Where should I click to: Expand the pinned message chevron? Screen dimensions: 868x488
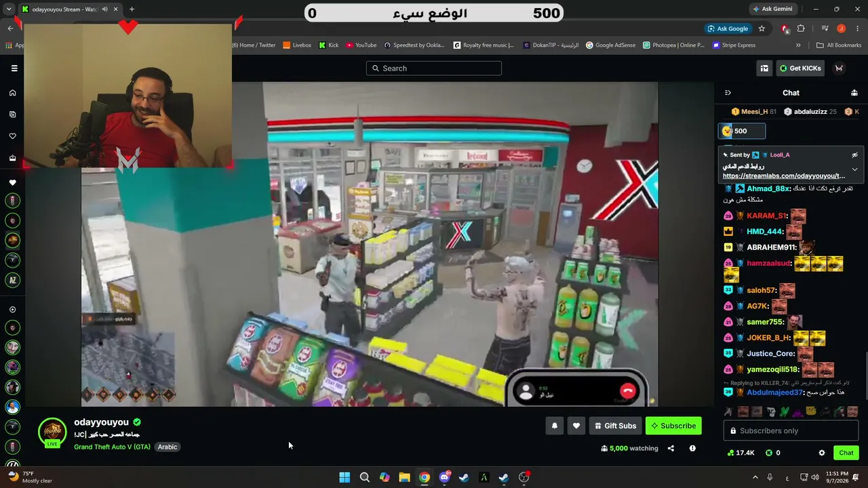[x=854, y=169]
